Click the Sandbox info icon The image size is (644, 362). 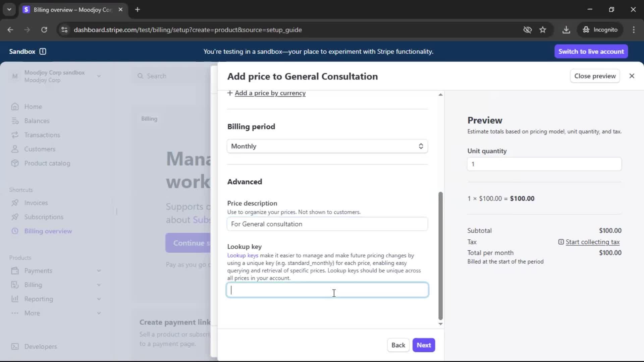point(43,51)
